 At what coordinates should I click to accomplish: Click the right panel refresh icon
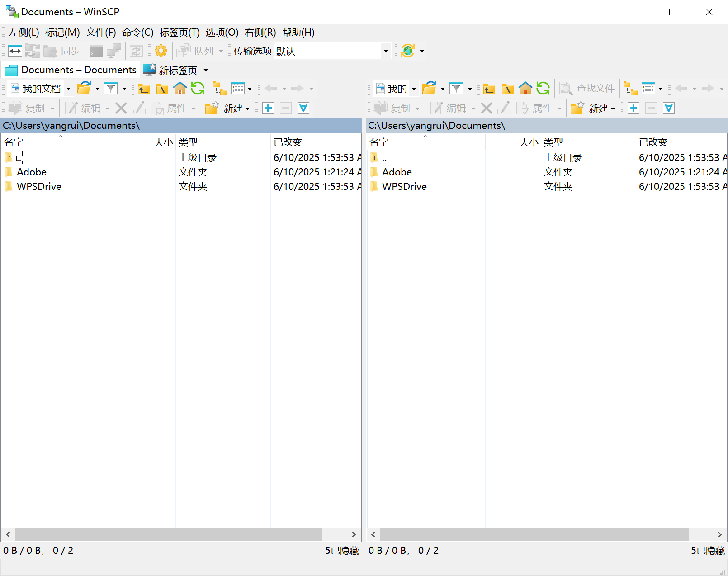point(543,89)
